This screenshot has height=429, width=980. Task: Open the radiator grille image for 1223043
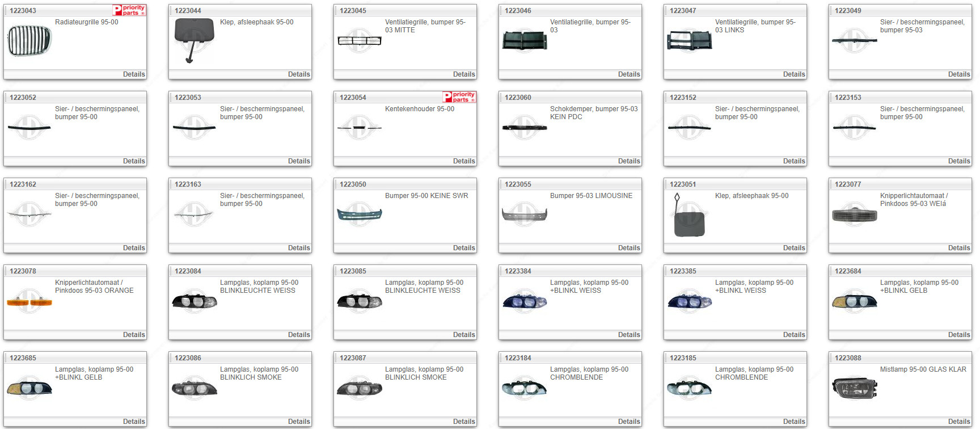click(29, 41)
